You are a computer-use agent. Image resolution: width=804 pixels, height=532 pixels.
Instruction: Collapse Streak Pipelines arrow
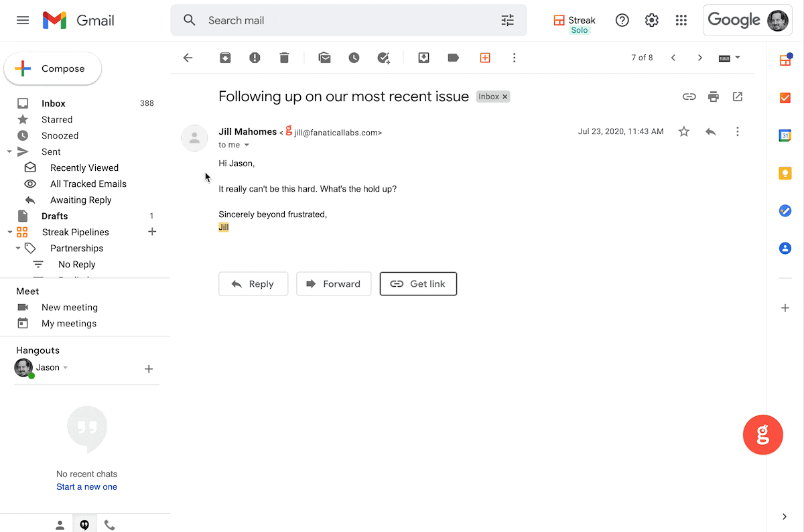point(9,232)
